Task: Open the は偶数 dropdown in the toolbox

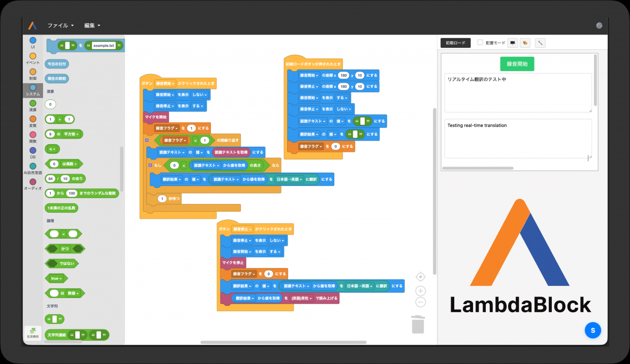Action: 70,164
